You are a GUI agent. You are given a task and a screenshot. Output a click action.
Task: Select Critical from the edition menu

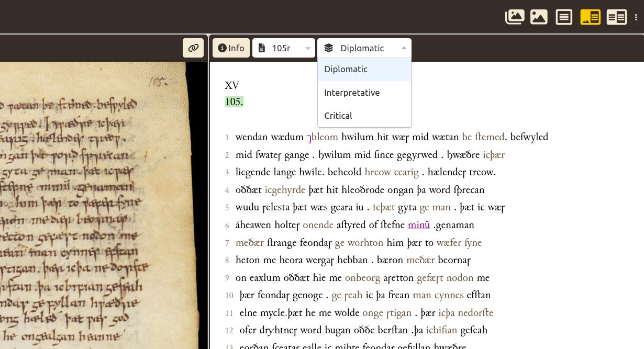338,116
